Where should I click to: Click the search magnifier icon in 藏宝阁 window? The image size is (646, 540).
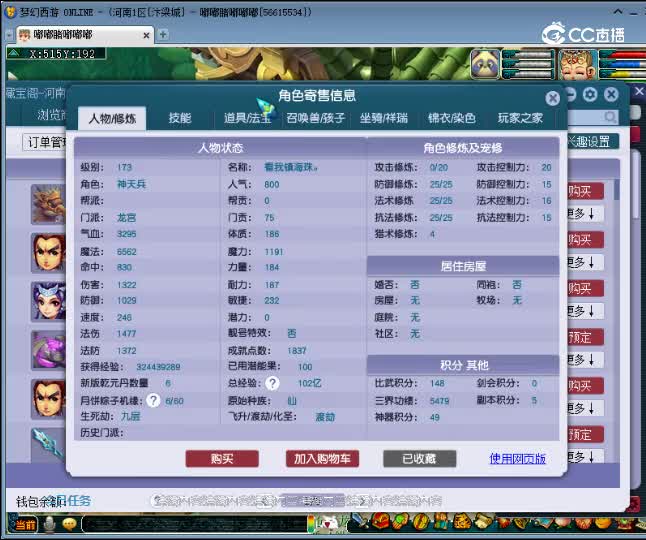point(610,117)
